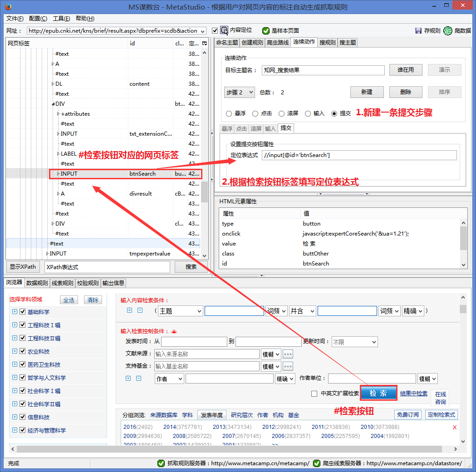Click green check icon before 抓取规则服务器
476x472 pixels.
[161, 463]
